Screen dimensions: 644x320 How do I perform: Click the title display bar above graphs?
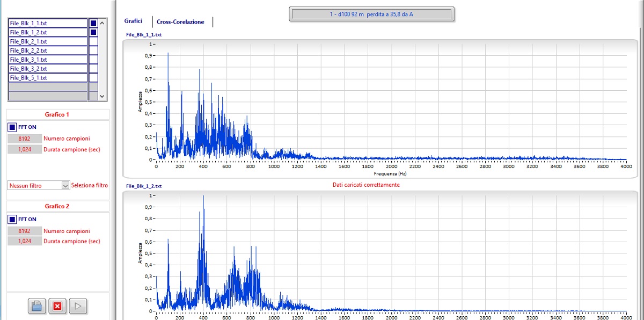[371, 14]
